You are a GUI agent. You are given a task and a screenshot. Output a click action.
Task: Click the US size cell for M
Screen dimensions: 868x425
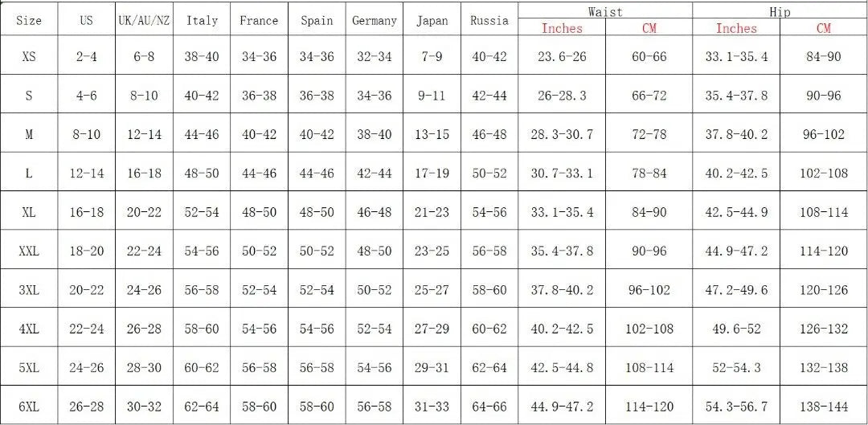pyautogui.click(x=86, y=135)
